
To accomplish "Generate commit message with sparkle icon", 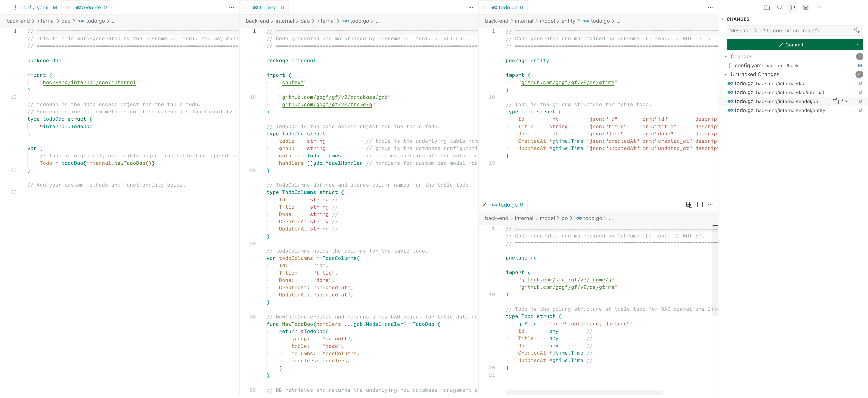I will tap(857, 30).
